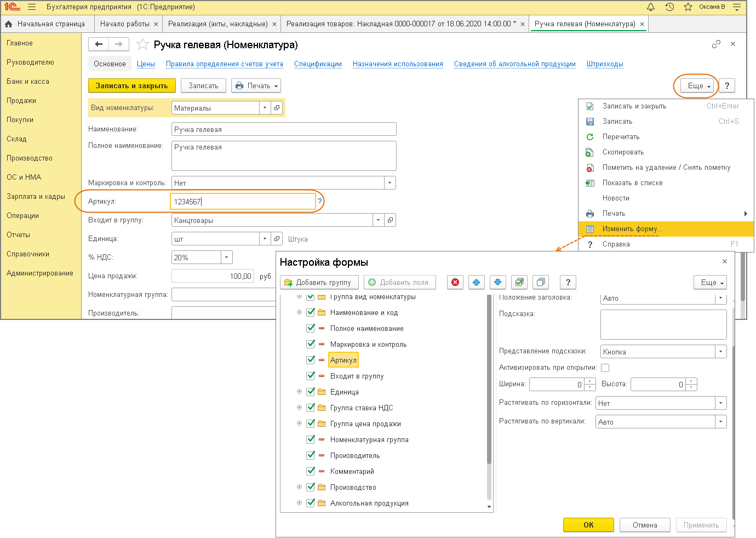Confirm form settings with OK
Screen dimensions: 756x538
[588, 525]
